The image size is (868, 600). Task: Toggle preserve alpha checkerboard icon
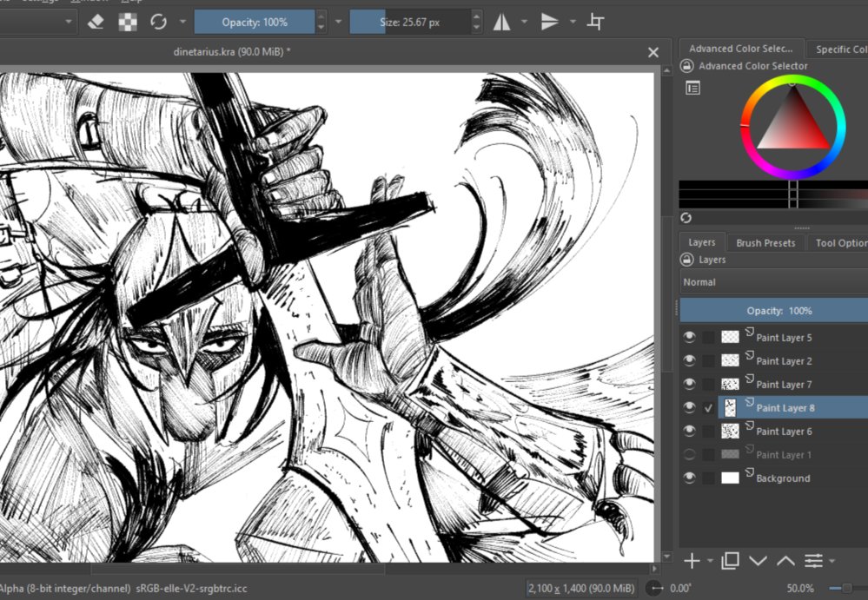[128, 22]
